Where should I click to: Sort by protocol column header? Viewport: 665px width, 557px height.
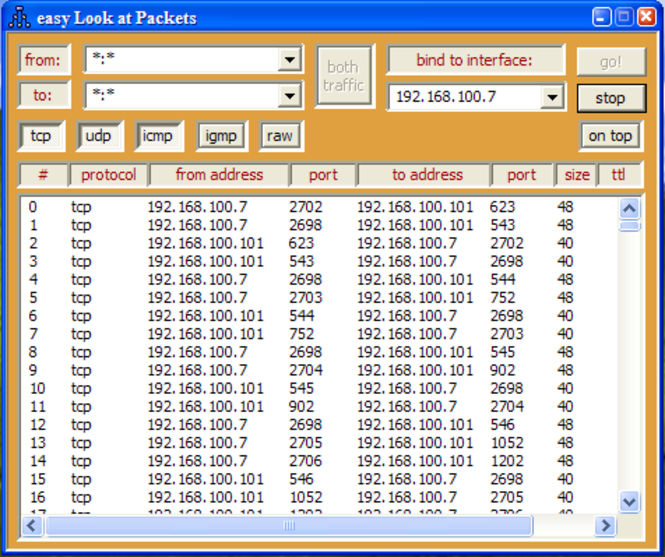(108, 175)
